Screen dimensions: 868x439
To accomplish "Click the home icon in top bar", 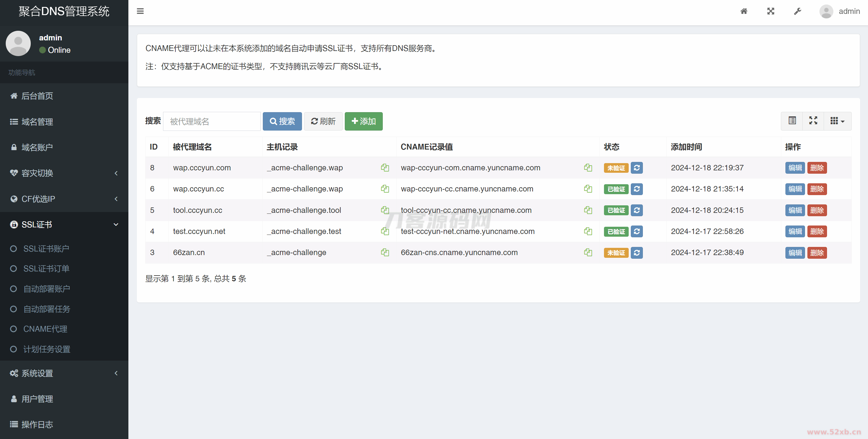I will click(744, 11).
